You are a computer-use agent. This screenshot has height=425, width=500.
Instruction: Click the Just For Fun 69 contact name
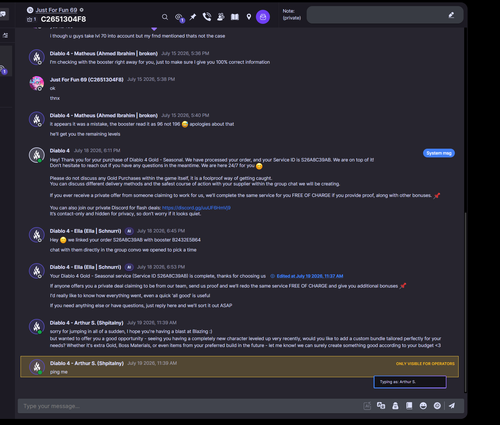(56, 10)
